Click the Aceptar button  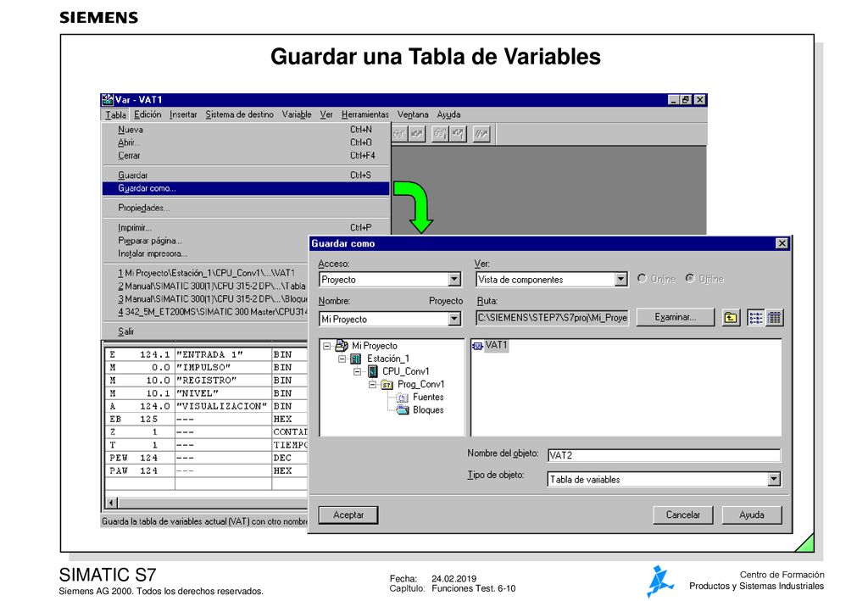348,515
